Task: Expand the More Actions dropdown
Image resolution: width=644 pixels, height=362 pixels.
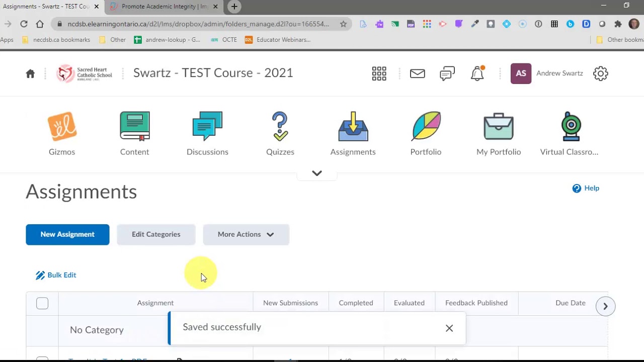Action: (246, 234)
